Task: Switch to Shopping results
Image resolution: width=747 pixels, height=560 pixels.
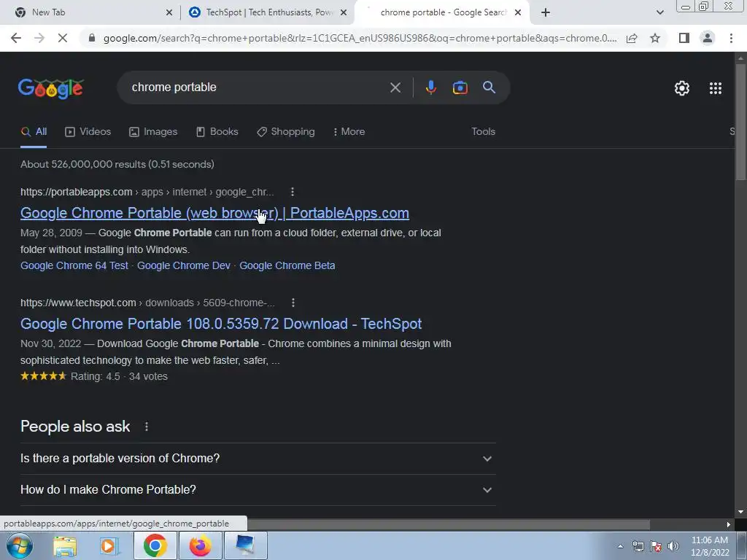Action: (x=286, y=132)
